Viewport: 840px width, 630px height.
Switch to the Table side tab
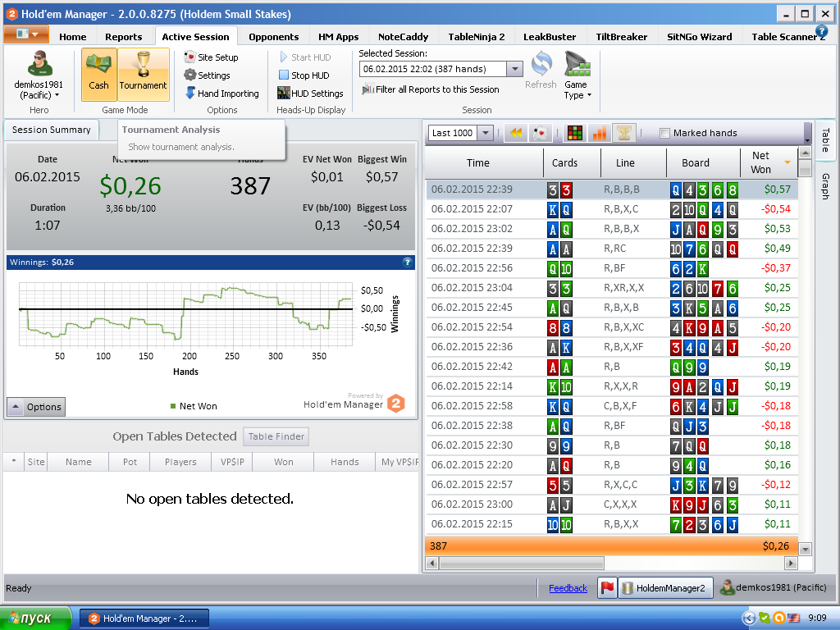point(825,139)
